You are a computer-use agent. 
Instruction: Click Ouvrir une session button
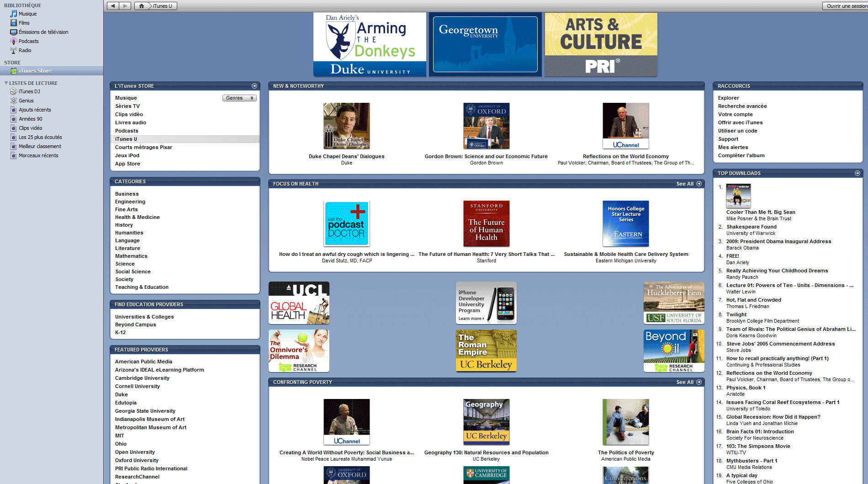[846, 6]
